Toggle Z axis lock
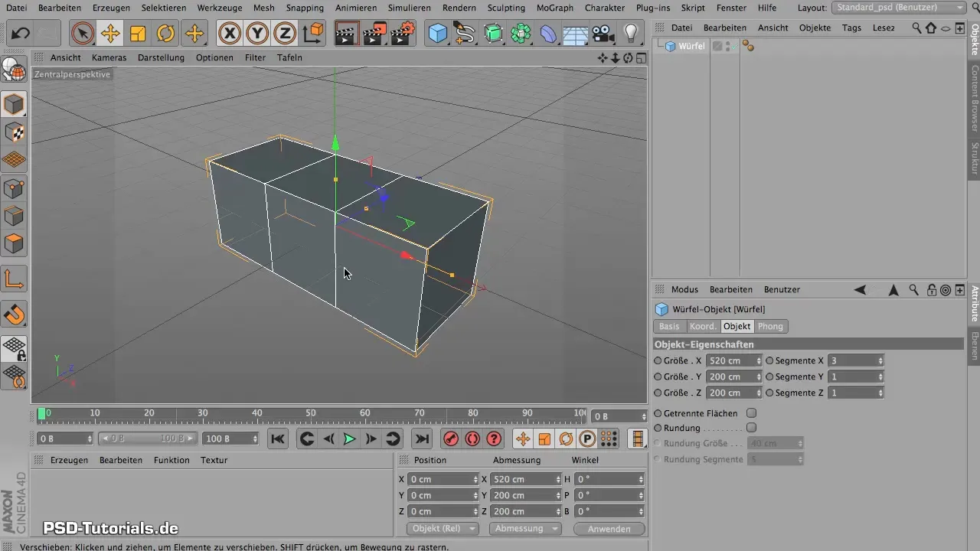Viewport: 980px width, 551px height. (x=285, y=34)
